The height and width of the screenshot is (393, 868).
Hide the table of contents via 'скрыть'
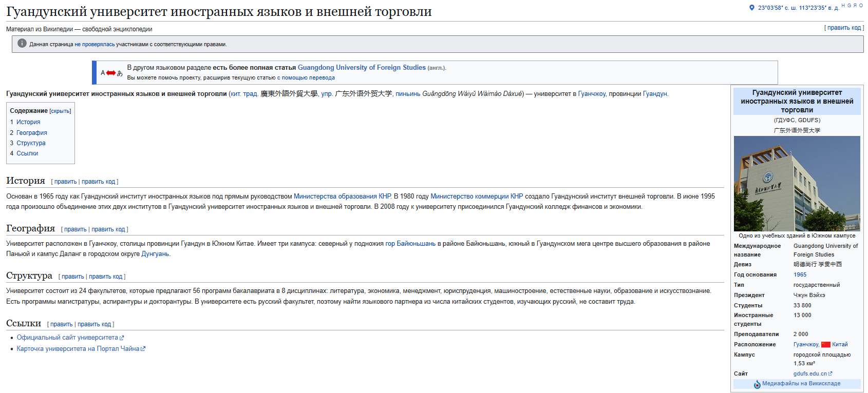[x=60, y=111]
